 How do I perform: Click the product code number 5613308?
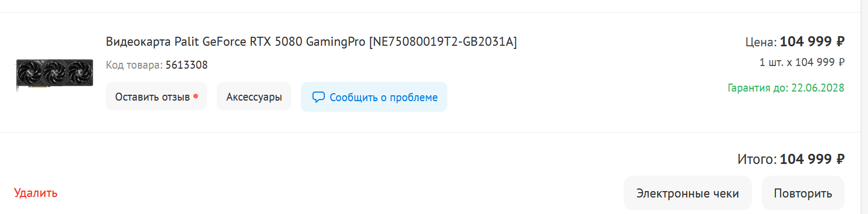186,65
